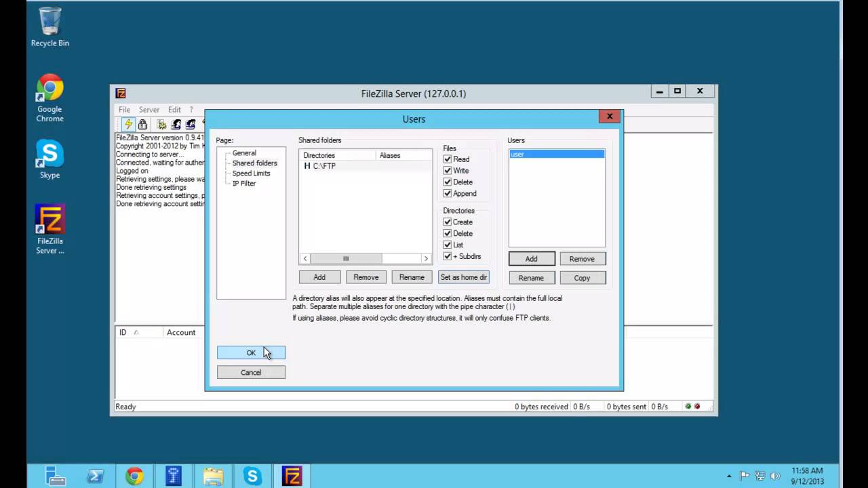Open Skype from the taskbar
This screenshot has height=488, width=868.
(252, 476)
